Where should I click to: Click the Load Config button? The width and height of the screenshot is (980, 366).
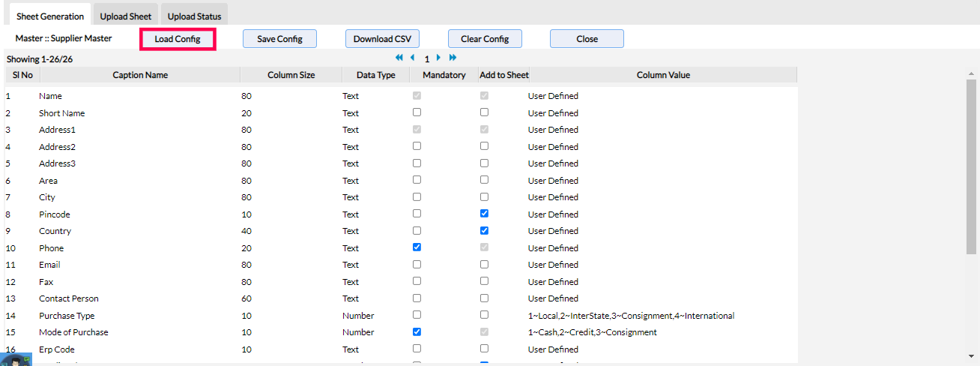coord(178,39)
